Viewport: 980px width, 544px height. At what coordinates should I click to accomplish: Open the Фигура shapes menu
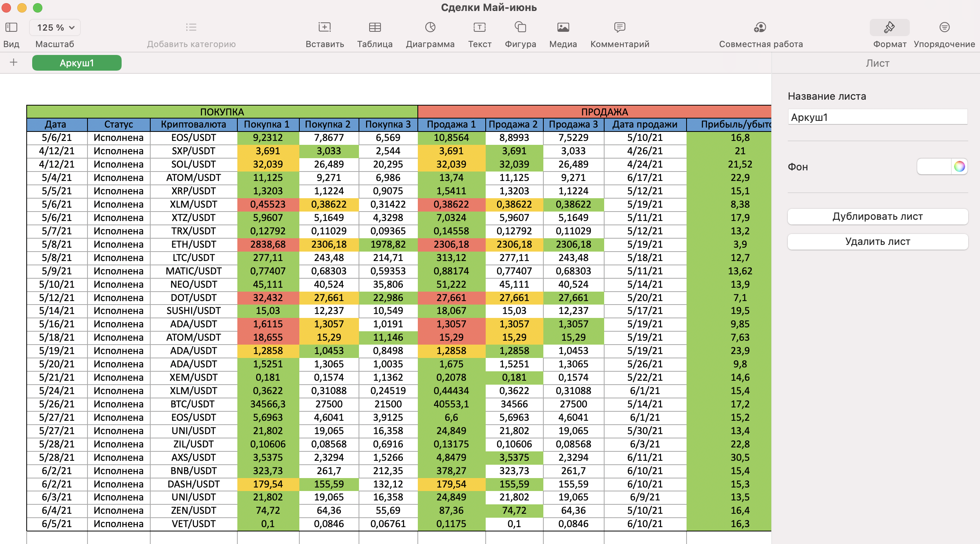pos(520,27)
